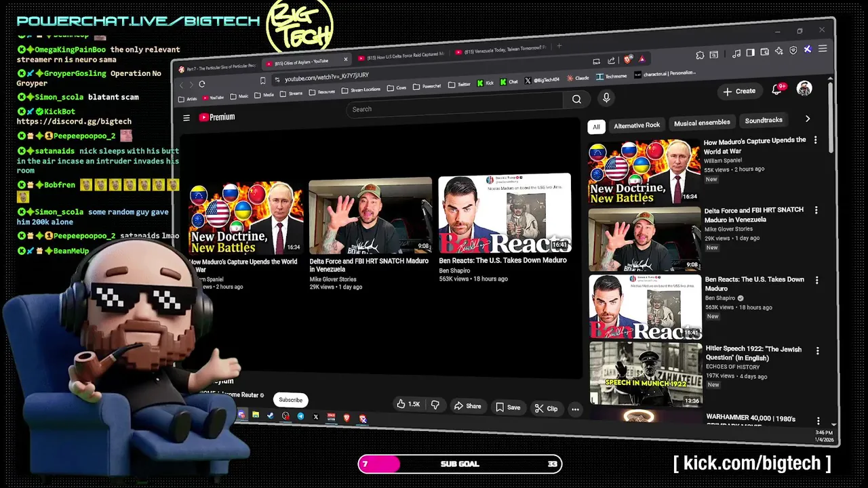Screen dimensions: 868x488
Task: Save the video with Save button
Action: pos(508,407)
